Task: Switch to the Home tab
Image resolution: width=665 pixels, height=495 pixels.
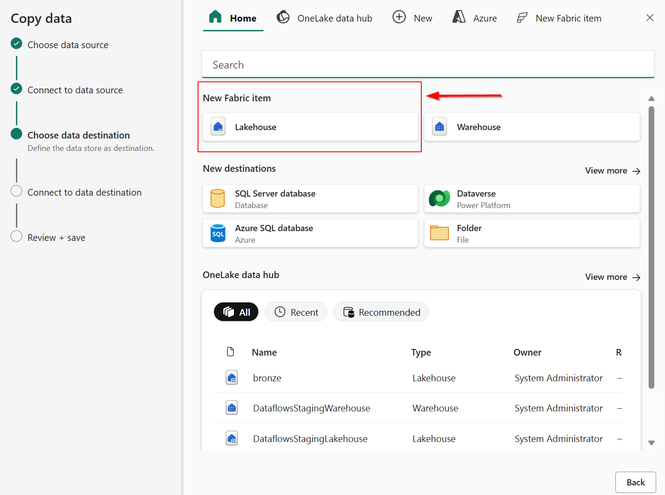Action: click(233, 18)
